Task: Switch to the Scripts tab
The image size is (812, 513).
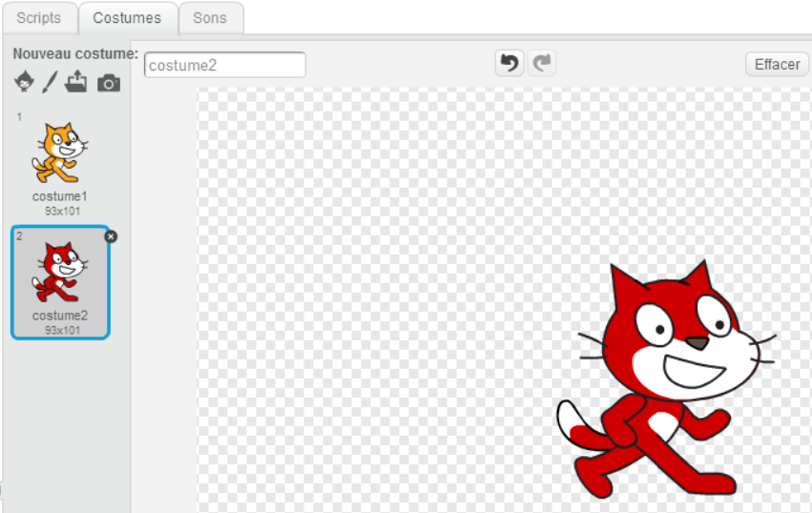Action: pyautogui.click(x=39, y=18)
